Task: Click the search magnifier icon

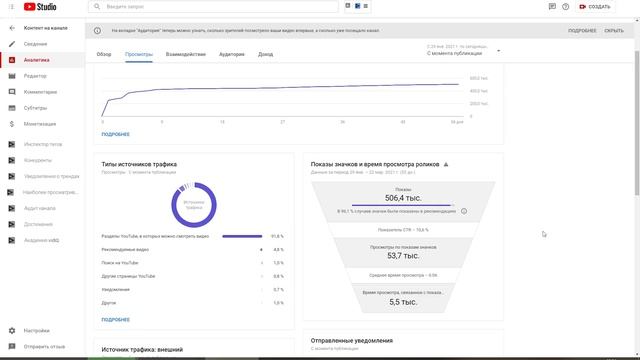Action: 97,7
